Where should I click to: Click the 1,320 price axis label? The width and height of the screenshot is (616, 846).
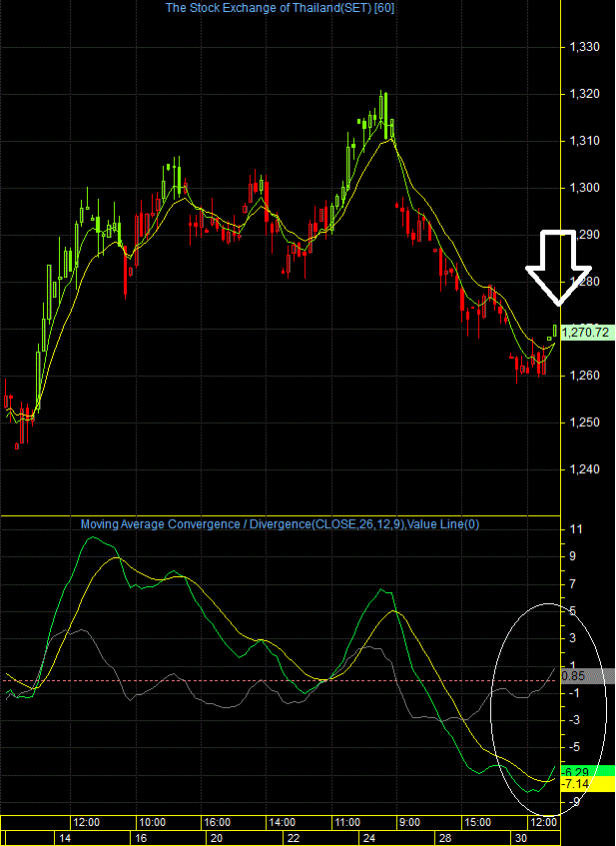tap(585, 95)
